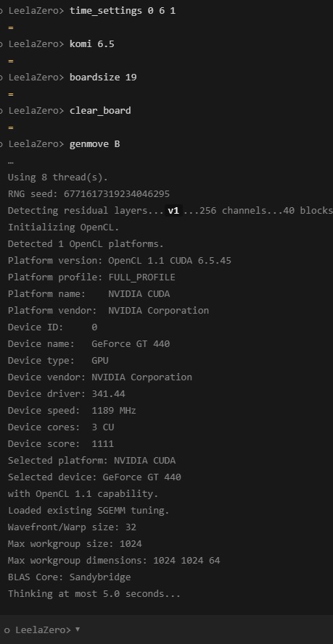Open the dropdown arrow beside the bottom LeelaZero prompt

click(78, 630)
